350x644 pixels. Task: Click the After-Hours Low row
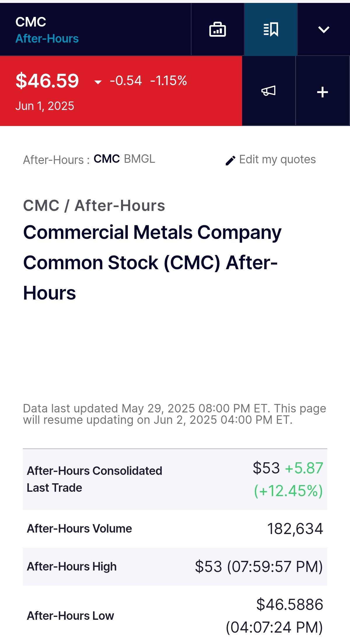(x=175, y=615)
